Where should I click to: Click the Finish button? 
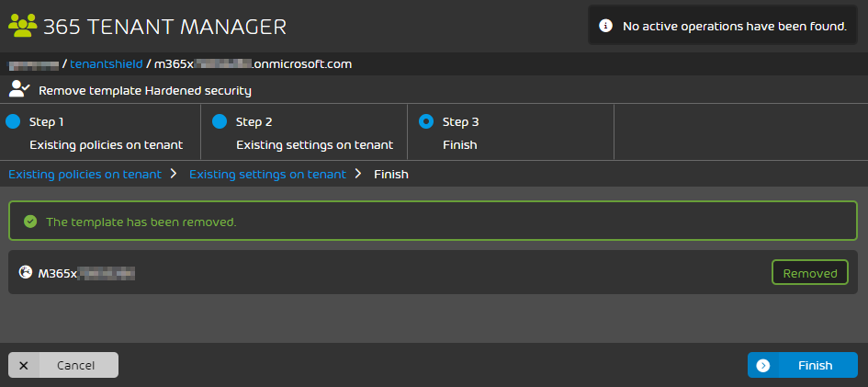tap(802, 365)
